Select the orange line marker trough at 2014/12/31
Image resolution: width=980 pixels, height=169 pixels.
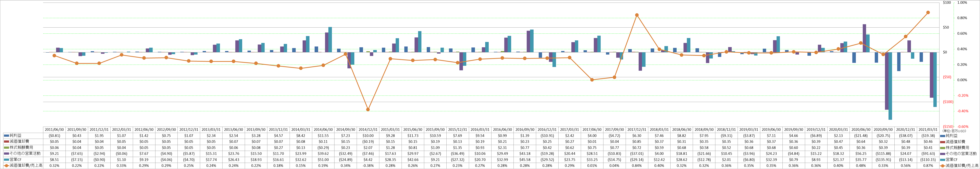pos(368,110)
